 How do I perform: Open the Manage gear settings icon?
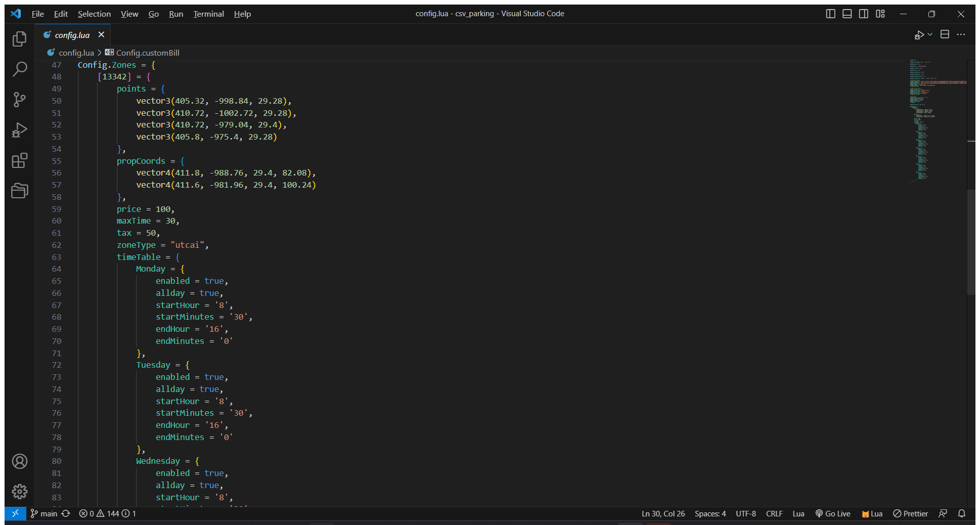click(19, 491)
